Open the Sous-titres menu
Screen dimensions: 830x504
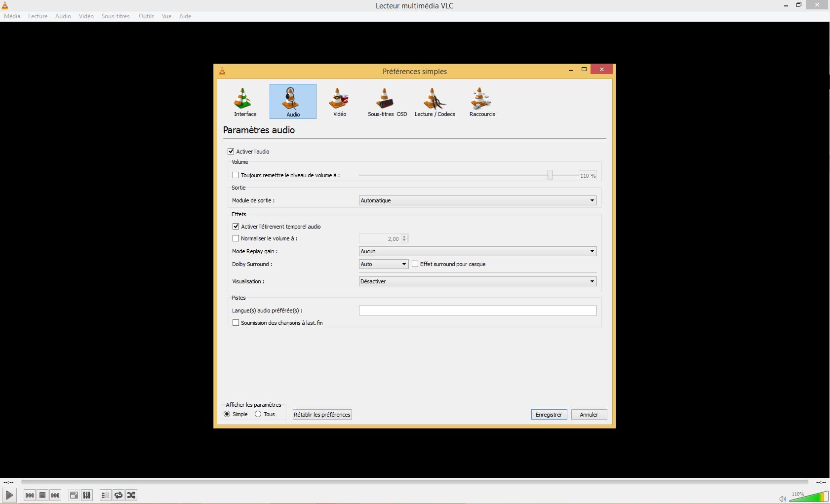pyautogui.click(x=116, y=16)
